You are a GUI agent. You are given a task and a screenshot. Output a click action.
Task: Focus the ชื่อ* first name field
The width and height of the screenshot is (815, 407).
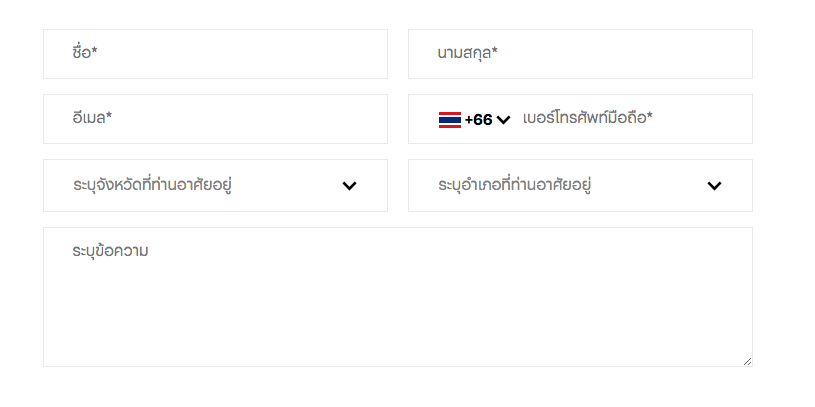(x=215, y=54)
